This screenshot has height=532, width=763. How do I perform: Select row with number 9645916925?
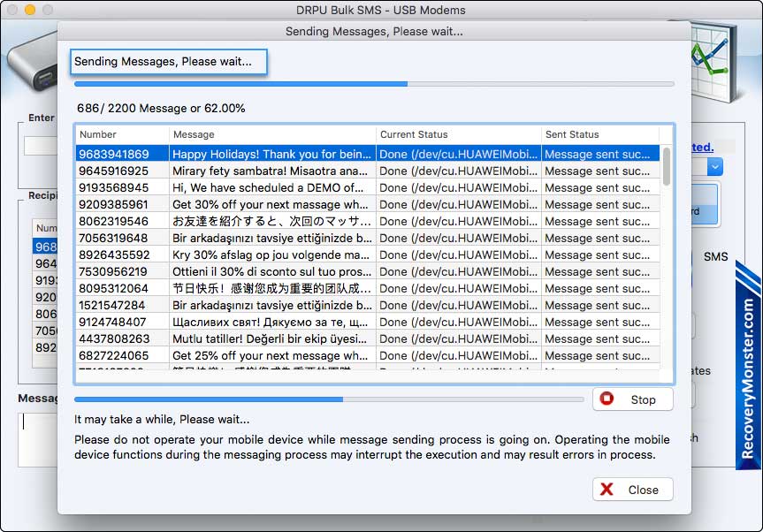tap(368, 171)
